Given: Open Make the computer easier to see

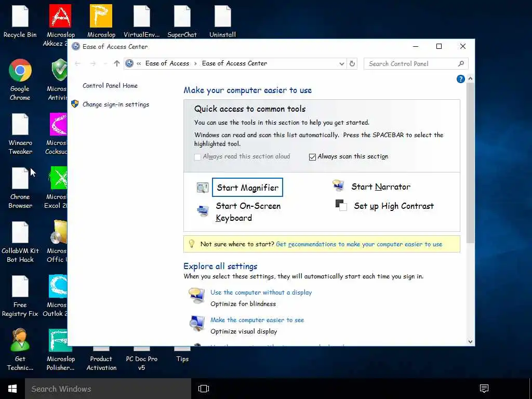Looking at the screenshot, I should 257,320.
